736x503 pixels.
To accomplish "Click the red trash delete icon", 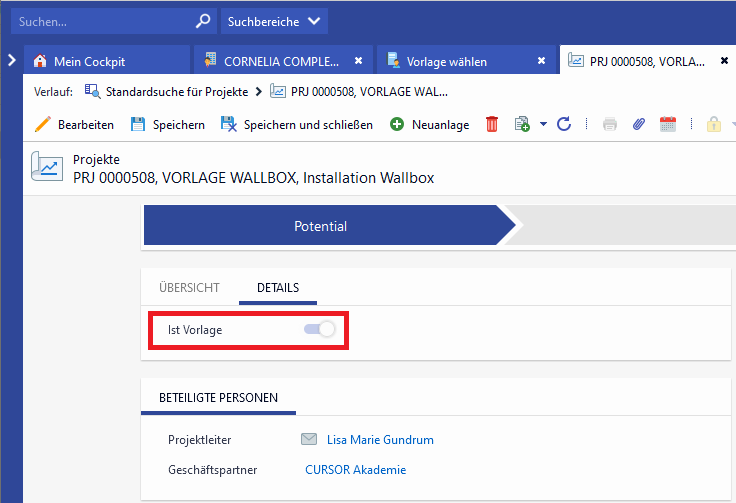I will (x=492, y=125).
